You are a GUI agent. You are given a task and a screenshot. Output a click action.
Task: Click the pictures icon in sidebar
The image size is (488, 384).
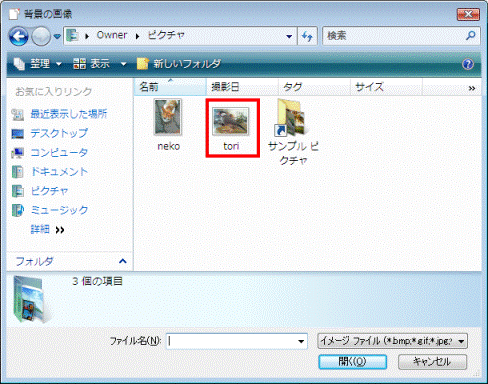18,191
